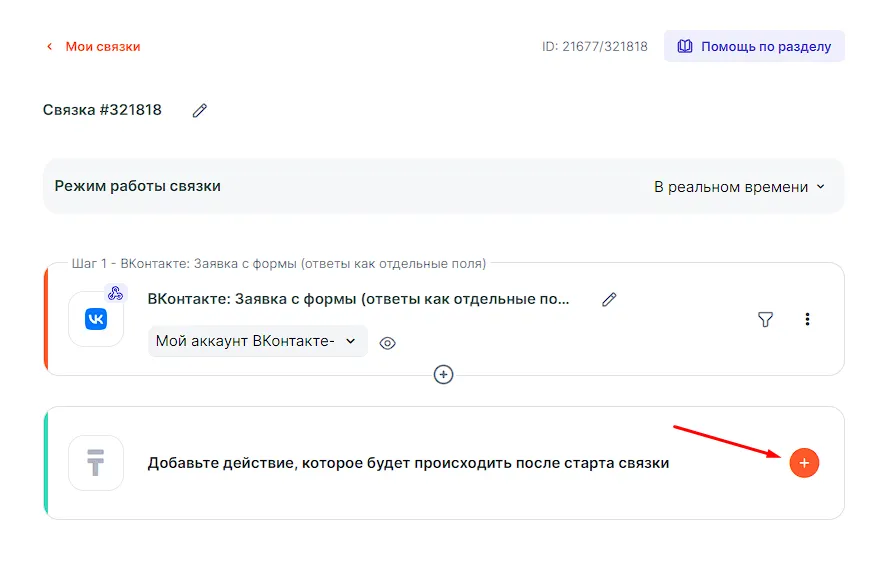Click the purple webhook badge icon
The image size is (885, 584).
115,293
